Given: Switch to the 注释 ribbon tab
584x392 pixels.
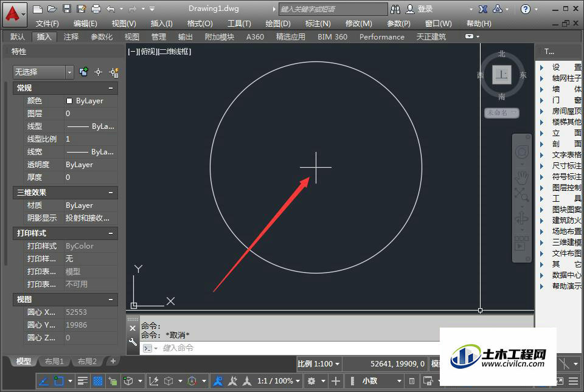Looking at the screenshot, I should point(71,37).
